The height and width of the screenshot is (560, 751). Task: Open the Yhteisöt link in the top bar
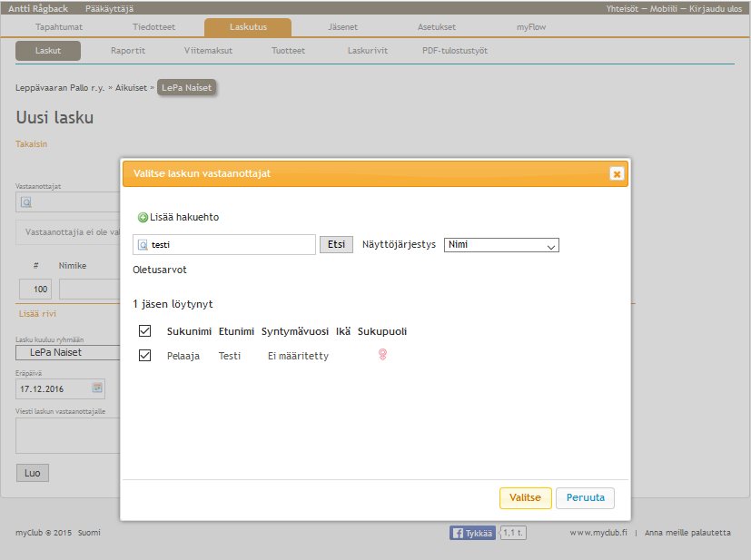point(622,8)
